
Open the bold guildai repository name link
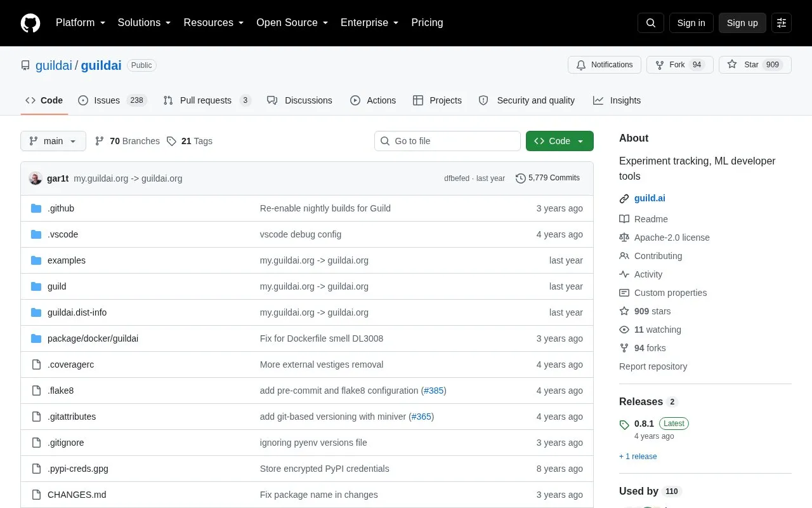101,65
